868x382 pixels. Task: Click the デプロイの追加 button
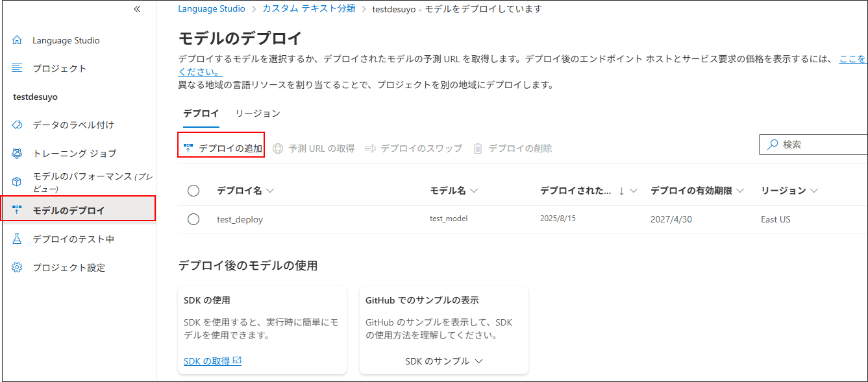(x=221, y=148)
